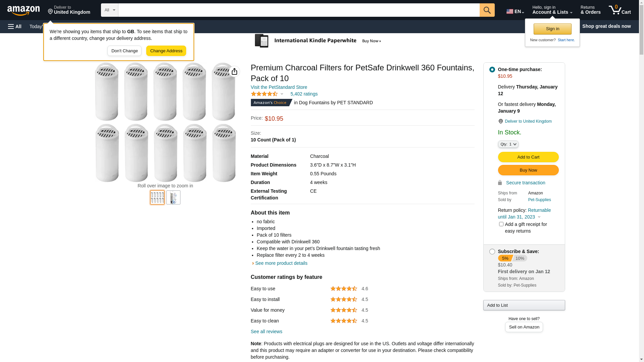Screen dimensions: 644x362
Task: Open the shopping cart icon
Action: click(x=620, y=10)
